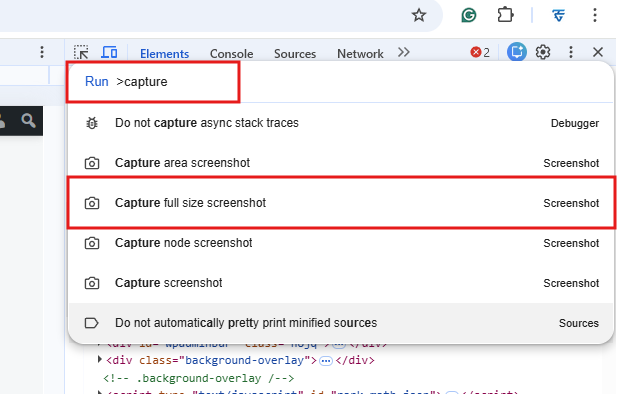Open the AI assistance panel icon
This screenshot has height=394, width=617.
click(x=516, y=52)
